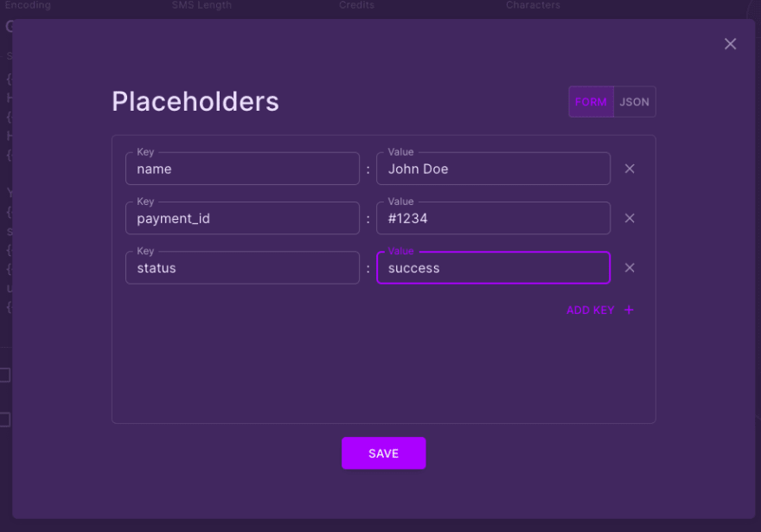Remove the payment_id placeholder row
Screen dimensions: 761x532
pyautogui.click(x=630, y=218)
